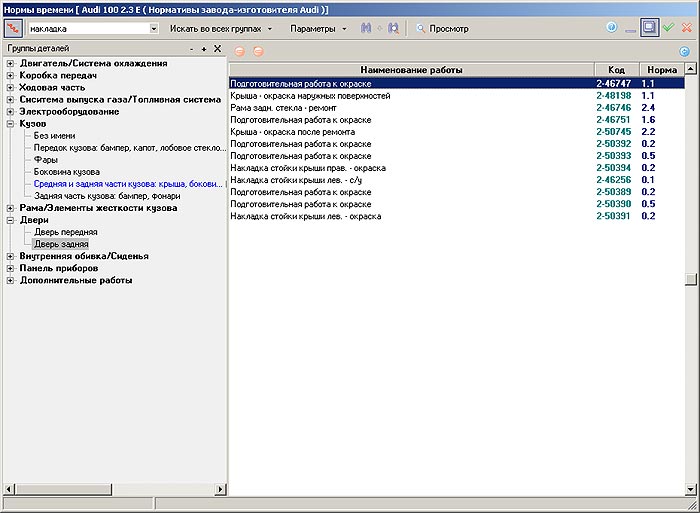
Task: Cancel with the red X toolbar icon
Action: (685, 28)
